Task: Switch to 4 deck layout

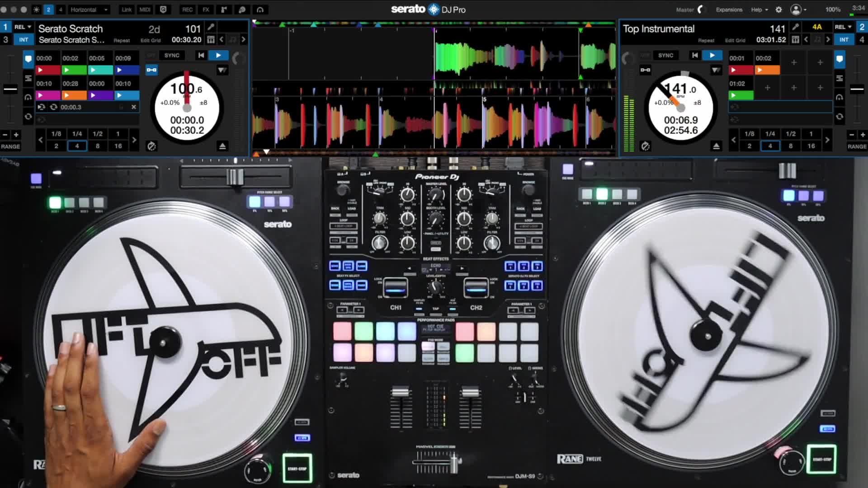Action: pyautogui.click(x=61, y=9)
